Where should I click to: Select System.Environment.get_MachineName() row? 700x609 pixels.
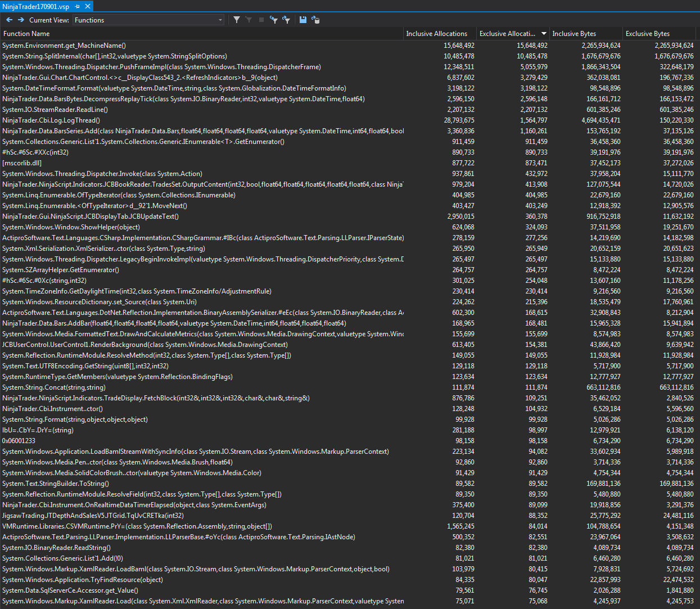349,46
